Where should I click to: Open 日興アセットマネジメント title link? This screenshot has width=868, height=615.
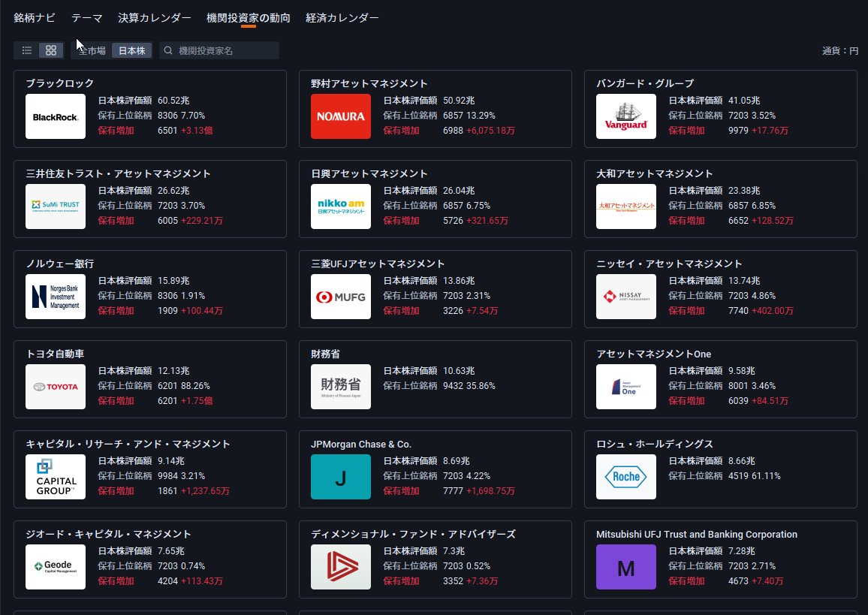pyautogui.click(x=369, y=173)
